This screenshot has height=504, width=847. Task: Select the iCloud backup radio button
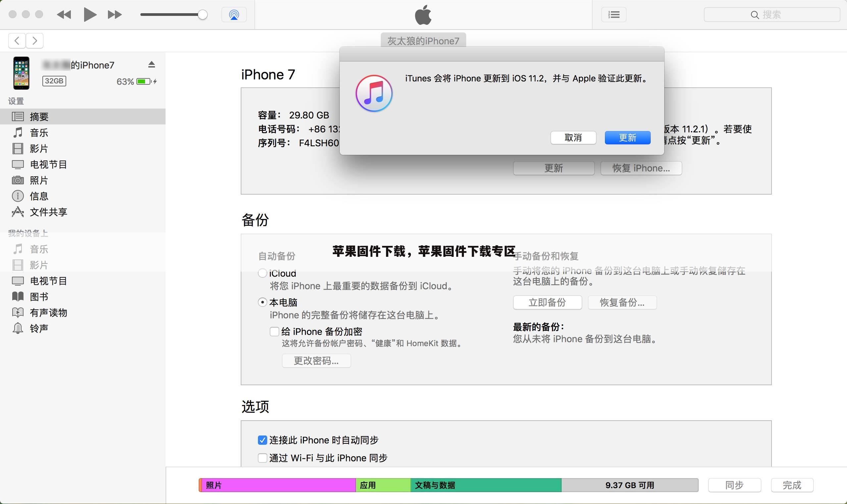(x=262, y=273)
